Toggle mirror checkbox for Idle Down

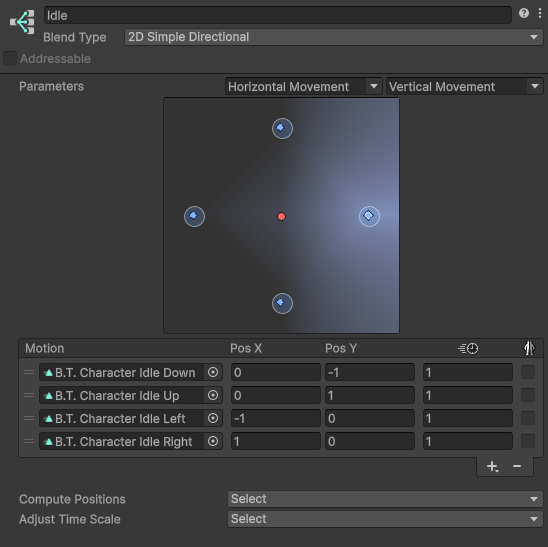[528, 372]
